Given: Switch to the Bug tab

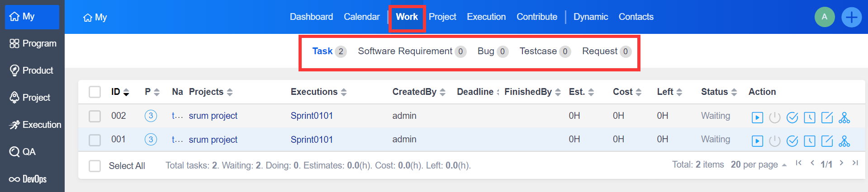Looking at the screenshot, I should [486, 52].
